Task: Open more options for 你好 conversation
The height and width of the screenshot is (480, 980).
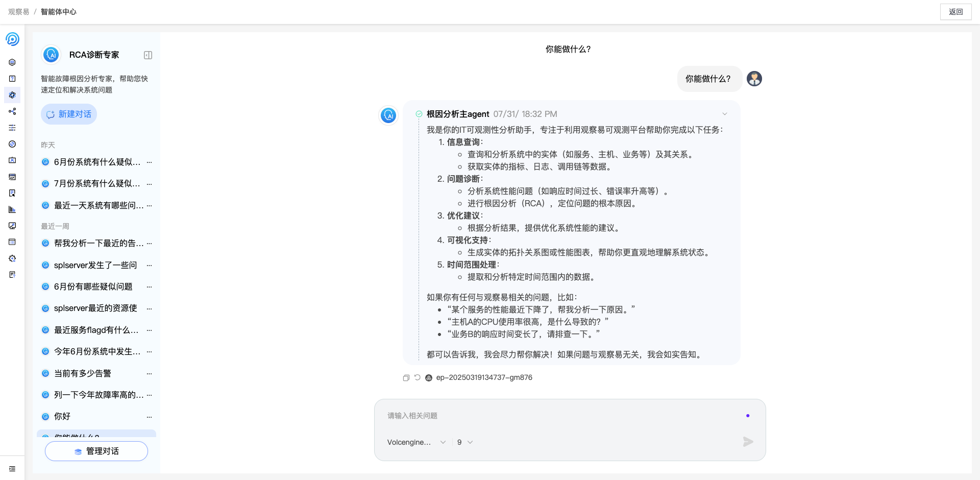Action: [149, 417]
